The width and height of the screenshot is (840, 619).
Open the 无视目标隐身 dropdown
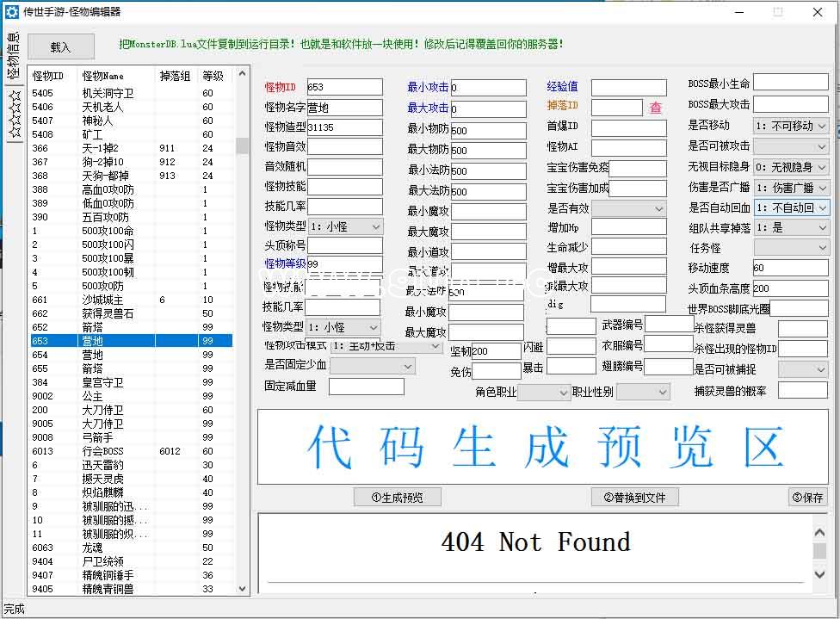(x=791, y=167)
